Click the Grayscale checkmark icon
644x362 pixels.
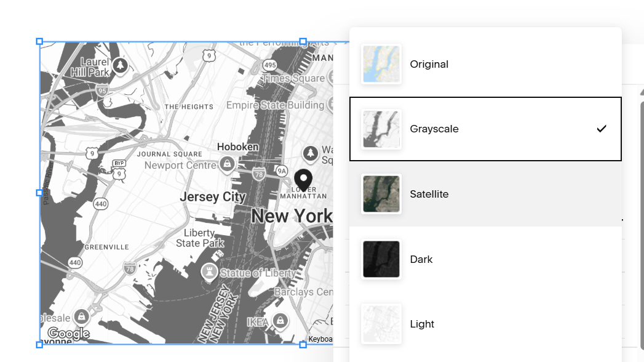[x=602, y=129]
